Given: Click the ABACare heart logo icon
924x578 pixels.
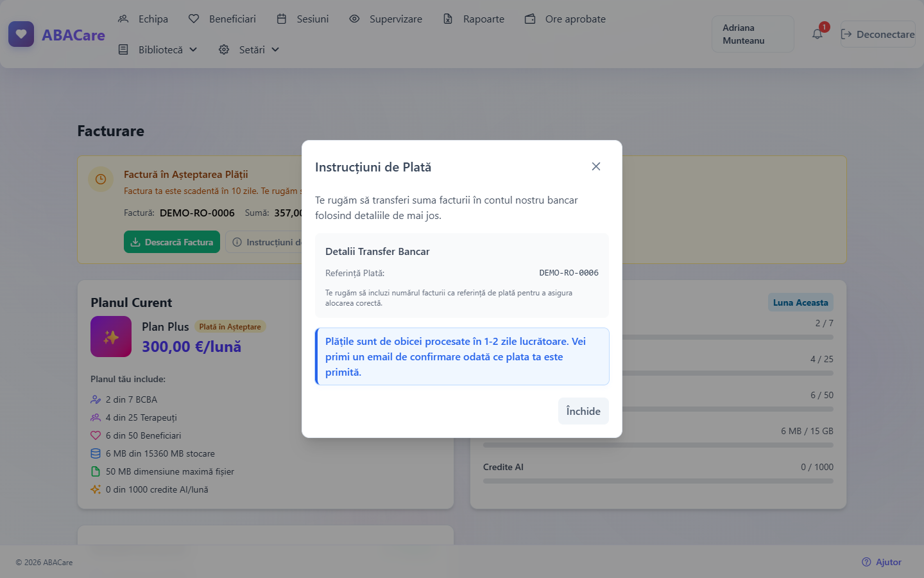Looking at the screenshot, I should 21,35.
